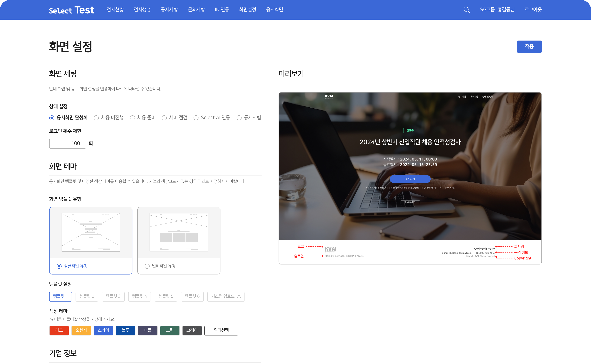Screen dimensions: 591x364
Task: Click the 커스텀 업로드 button
Action: coord(226,297)
